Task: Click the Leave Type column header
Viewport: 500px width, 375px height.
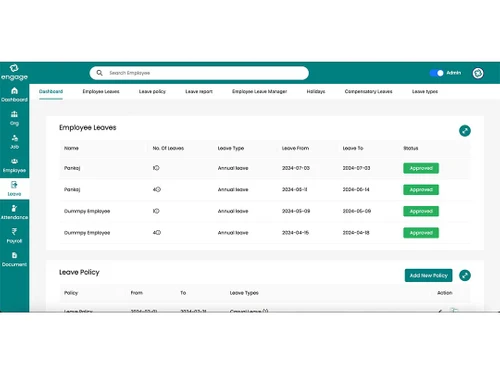Action: point(231,148)
